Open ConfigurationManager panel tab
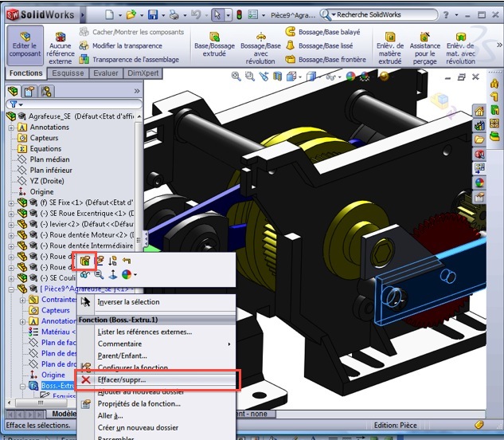Screen dimensions: 504x440 click(x=46, y=92)
